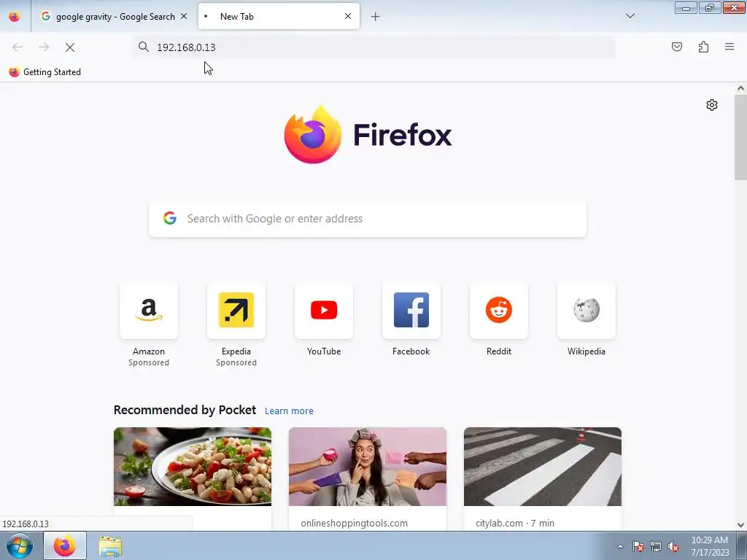Screen dimensions: 747x560
Task: Click the page scrollbar up arrow
Action: tap(740, 88)
